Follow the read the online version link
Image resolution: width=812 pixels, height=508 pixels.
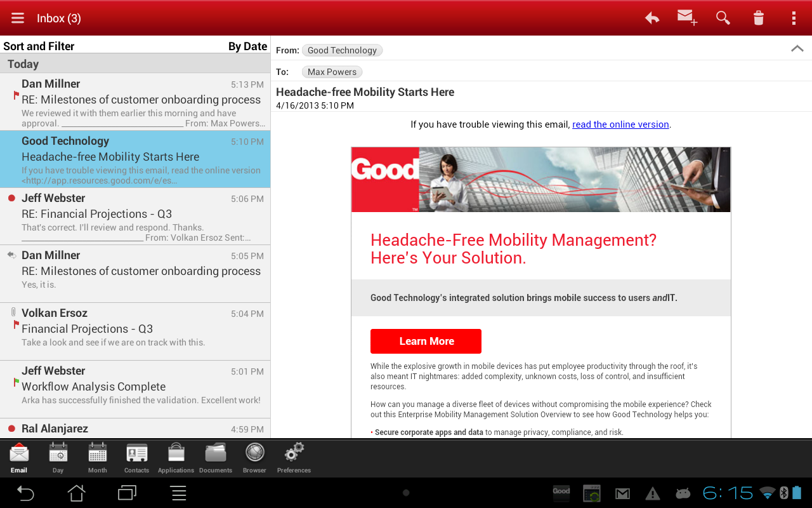click(620, 124)
